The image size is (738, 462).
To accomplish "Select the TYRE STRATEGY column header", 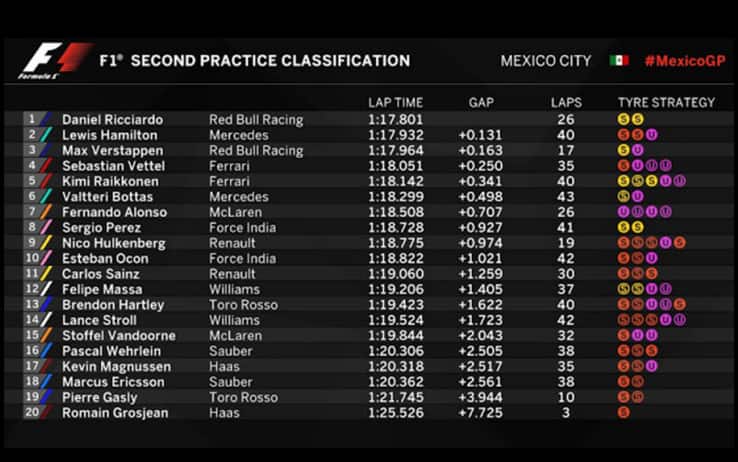I will (x=666, y=102).
